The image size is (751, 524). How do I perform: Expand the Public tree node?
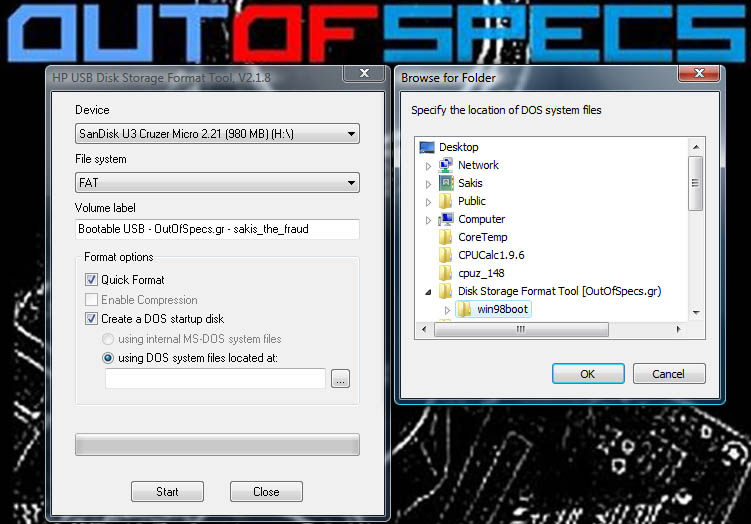tap(428, 202)
